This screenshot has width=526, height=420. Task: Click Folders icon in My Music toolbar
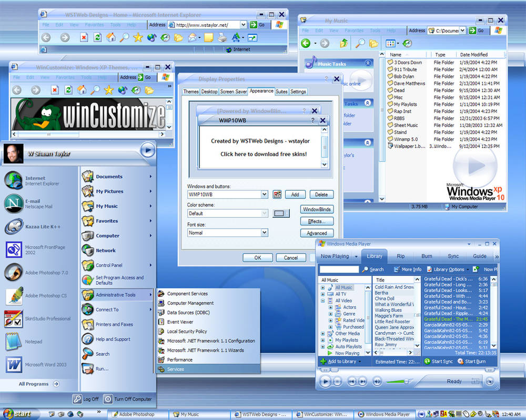373,43
